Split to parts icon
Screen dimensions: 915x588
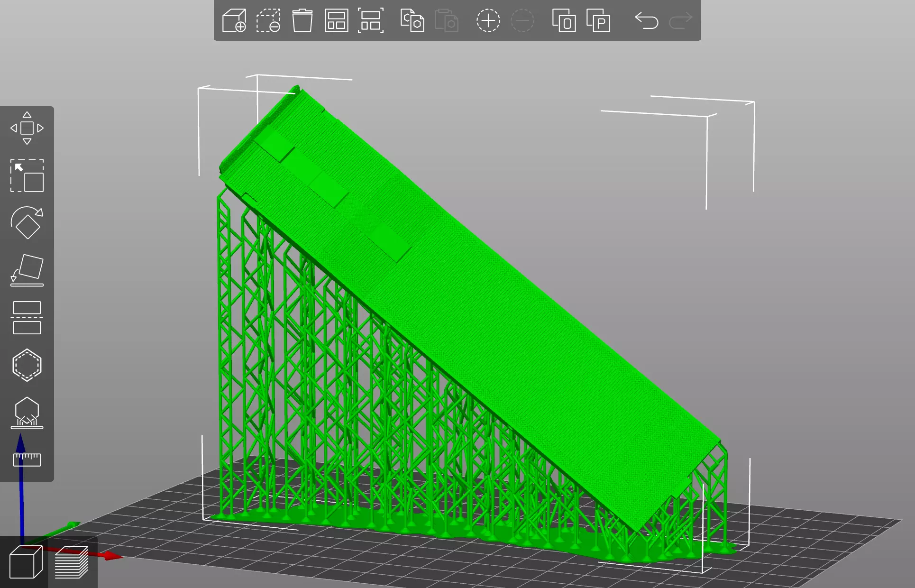(598, 21)
